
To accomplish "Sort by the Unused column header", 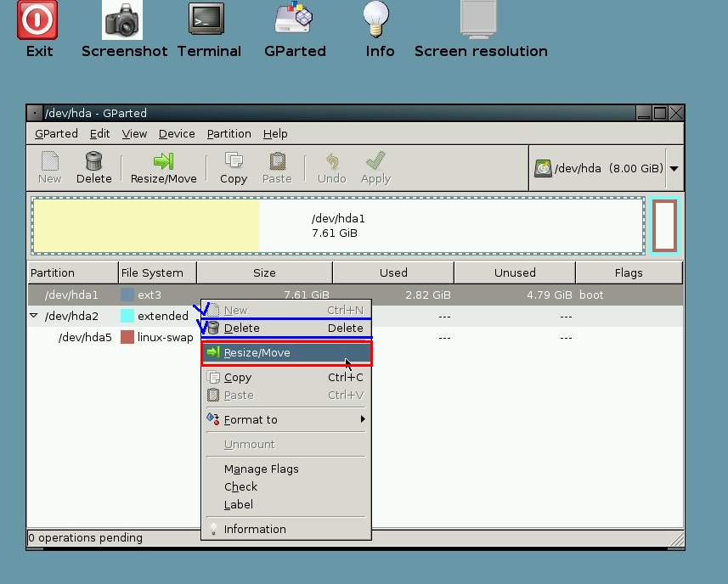I will tap(515, 272).
